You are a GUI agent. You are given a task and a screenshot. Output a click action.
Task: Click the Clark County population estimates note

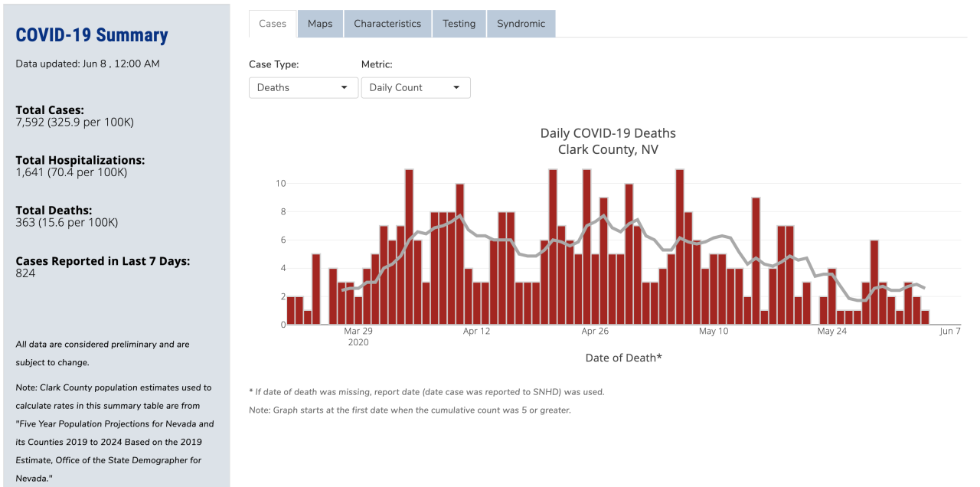pos(115,433)
